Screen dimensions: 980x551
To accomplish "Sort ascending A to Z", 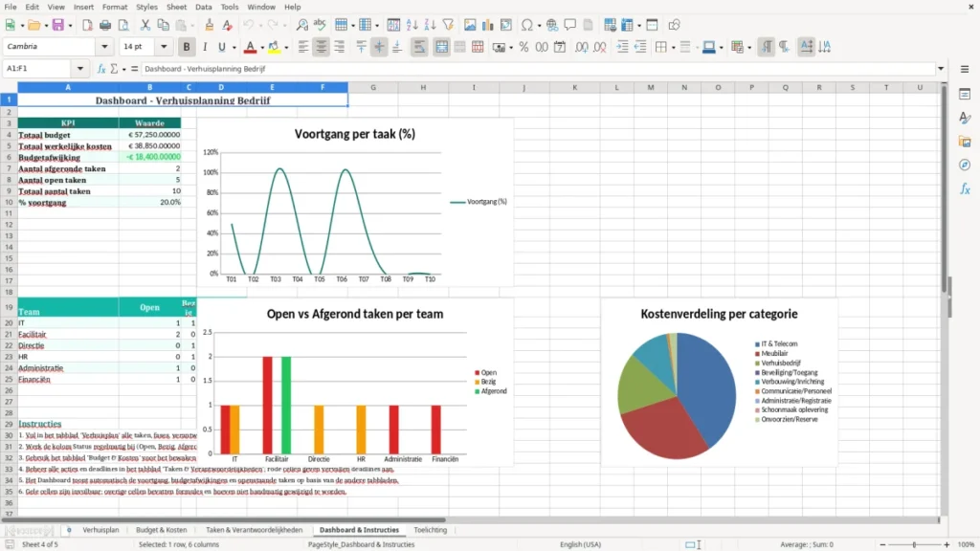I will [412, 25].
